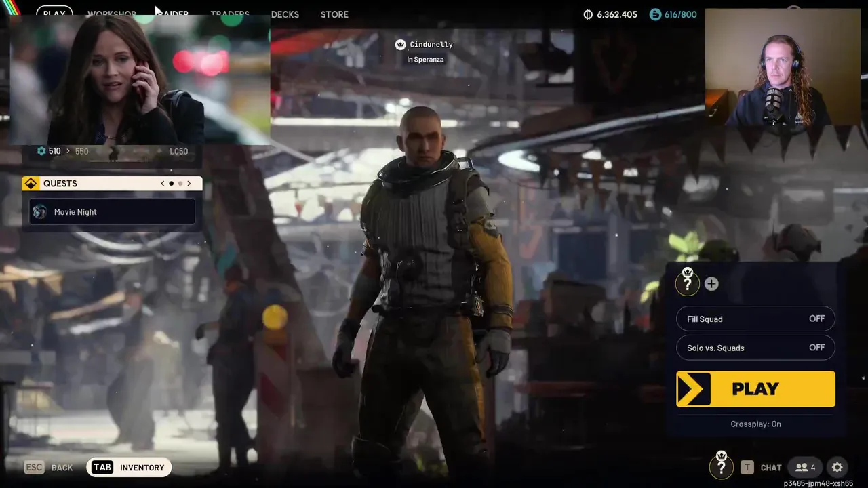
Task: Click the coin currency icon beside 6,362,405
Action: pyautogui.click(x=588, y=14)
